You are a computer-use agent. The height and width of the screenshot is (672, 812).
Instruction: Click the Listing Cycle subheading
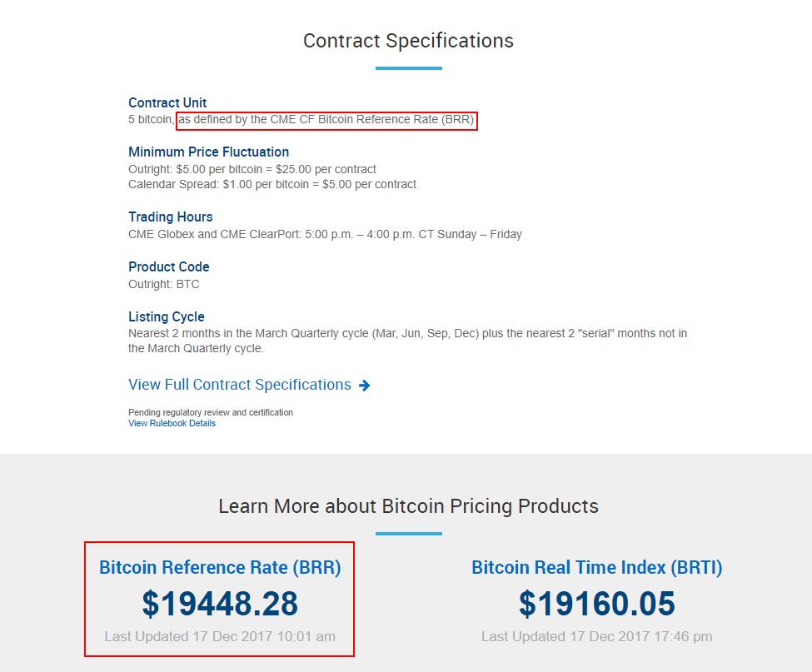166,317
